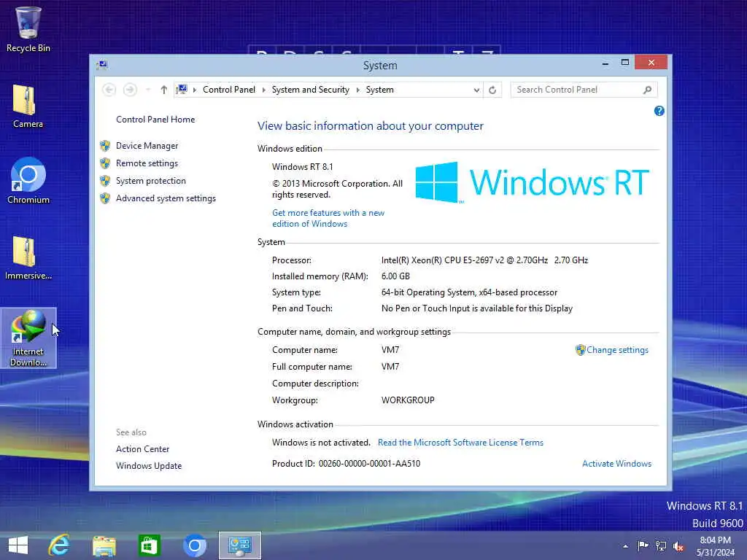
Task: Click the Windows RT 8.1 edition text
Action: point(303,167)
